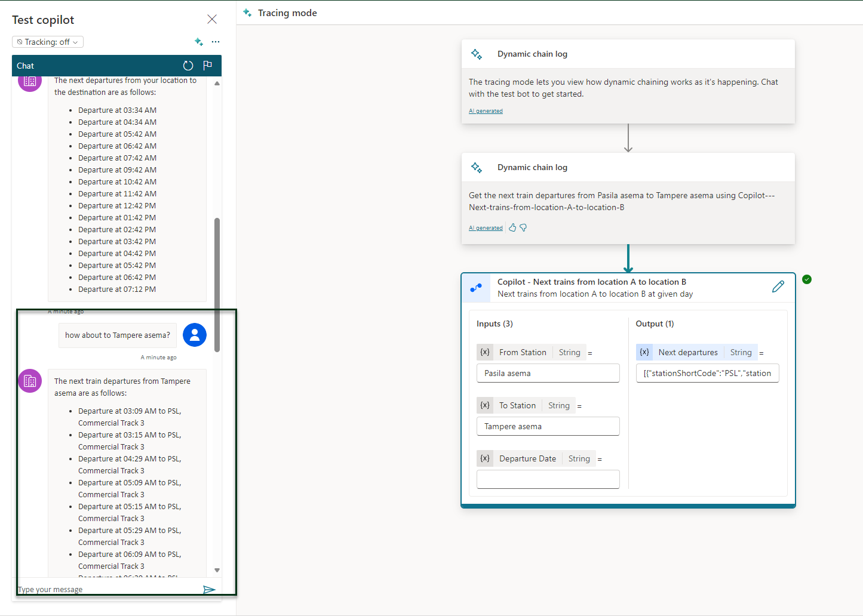The width and height of the screenshot is (863, 616).
Task: Click the first AI generated link
Action: [x=486, y=111]
